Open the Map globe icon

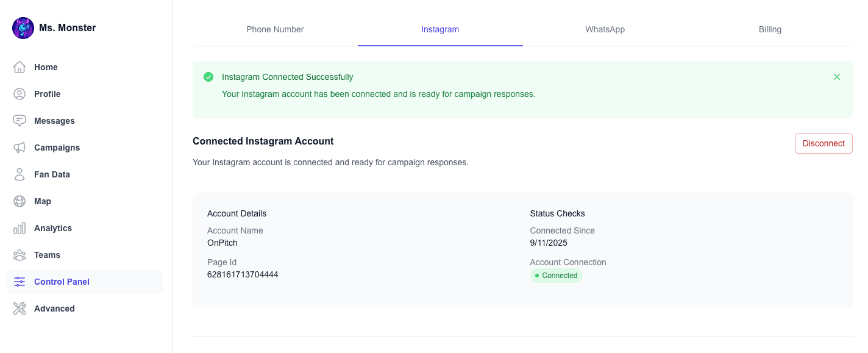pyautogui.click(x=20, y=201)
